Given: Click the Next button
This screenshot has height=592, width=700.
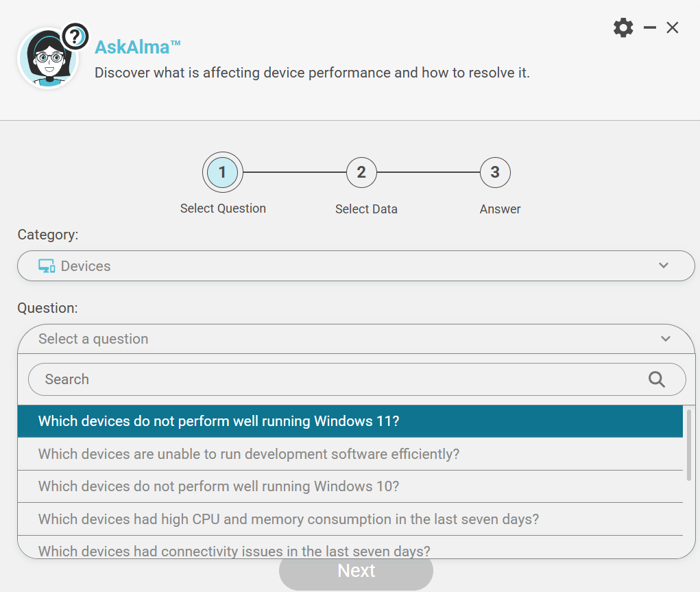Looking at the screenshot, I should (356, 571).
